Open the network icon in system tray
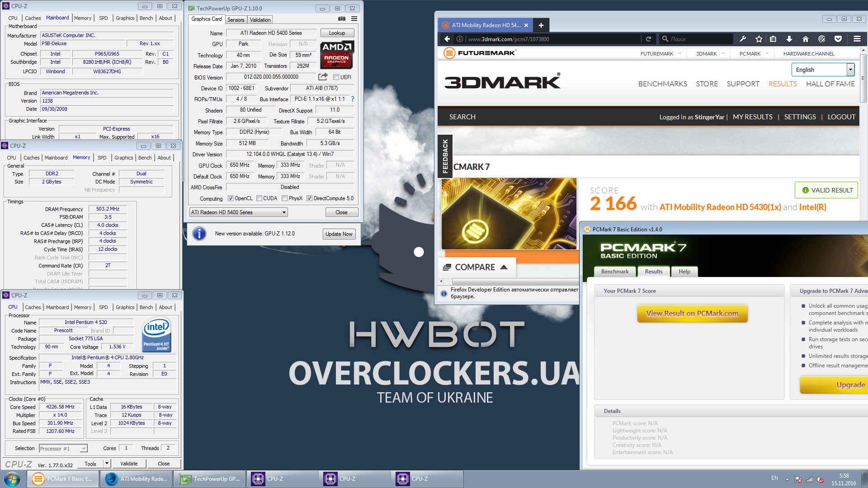Viewport: 868px width, 488px height. point(809,479)
